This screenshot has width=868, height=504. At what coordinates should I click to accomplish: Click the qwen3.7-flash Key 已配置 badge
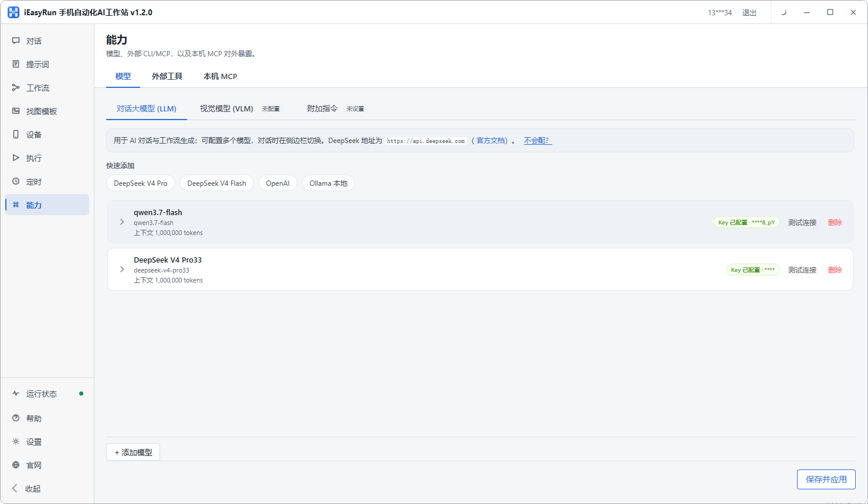[x=747, y=223]
